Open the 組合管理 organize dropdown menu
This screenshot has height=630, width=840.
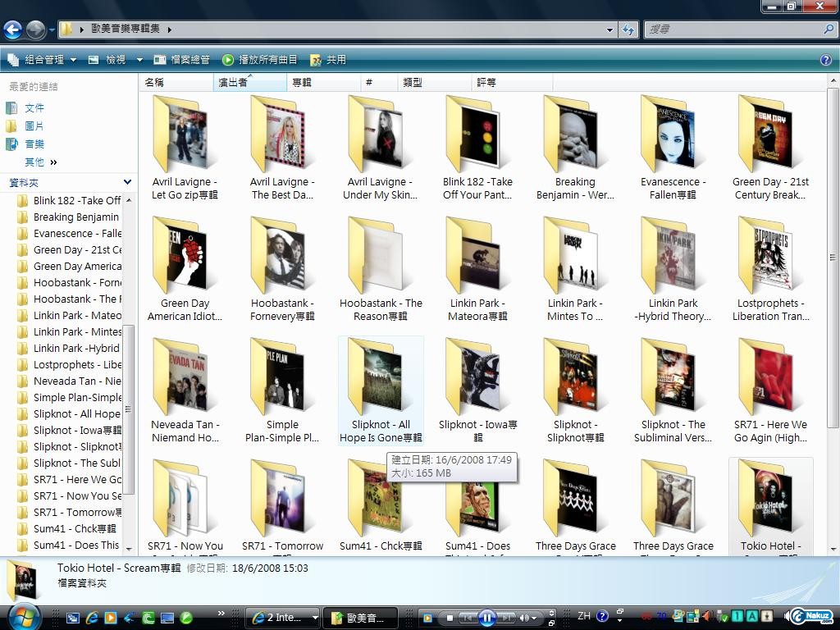(41, 60)
